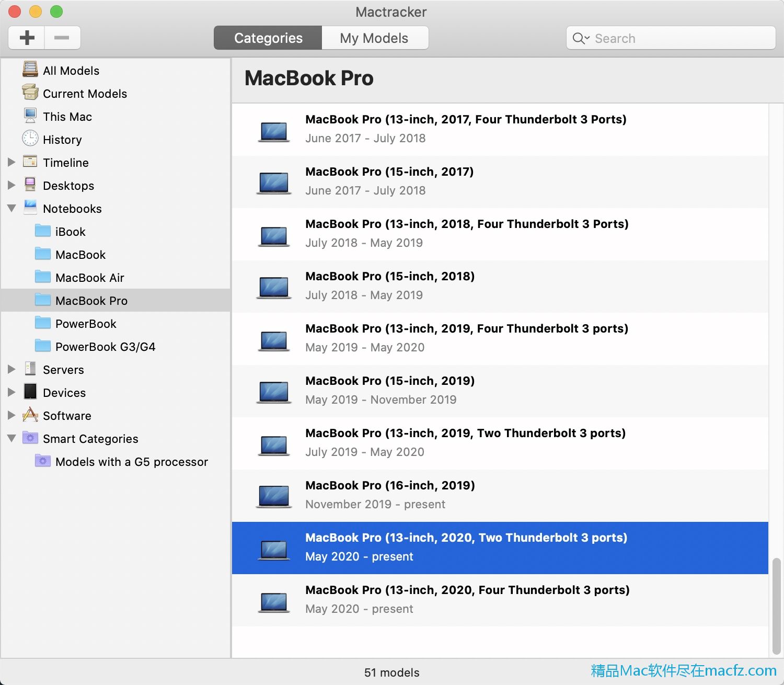Screen dimensions: 784x685
Task: Collapse the Smart Categories group
Action: [x=11, y=438]
